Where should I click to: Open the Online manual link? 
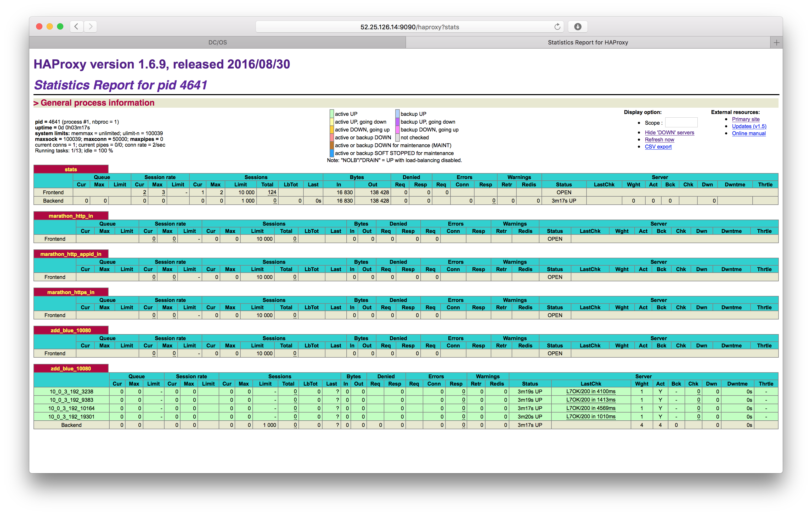click(x=749, y=133)
